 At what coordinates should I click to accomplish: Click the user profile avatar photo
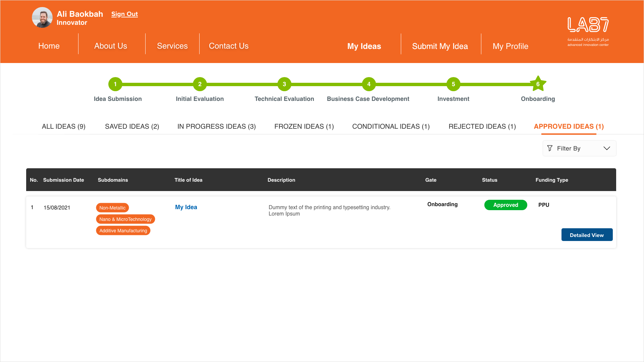(42, 17)
